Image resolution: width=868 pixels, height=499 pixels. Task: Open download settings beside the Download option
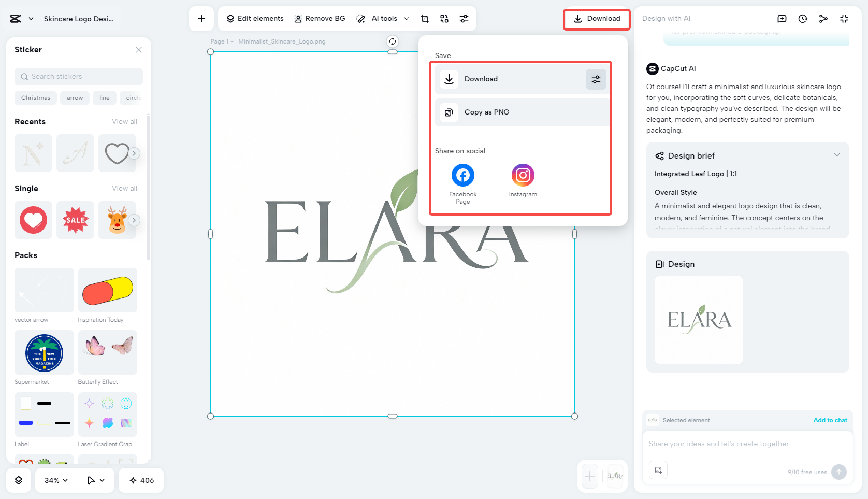tap(596, 79)
